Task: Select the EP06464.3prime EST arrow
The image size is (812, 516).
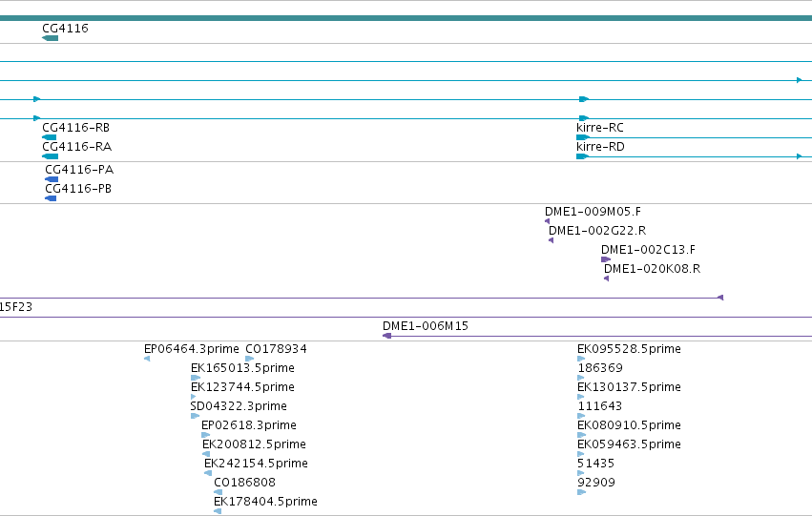Action: point(147,358)
